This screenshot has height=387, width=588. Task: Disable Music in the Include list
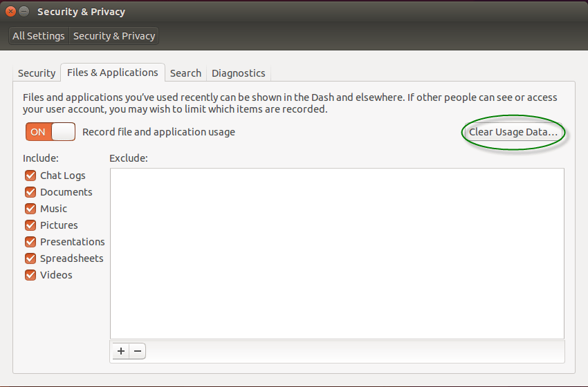tap(30, 209)
